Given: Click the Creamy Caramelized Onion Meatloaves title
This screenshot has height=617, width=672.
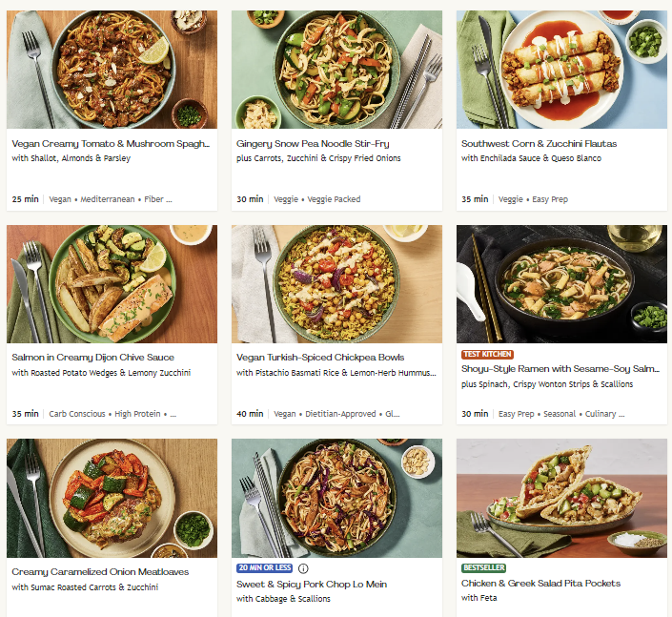Looking at the screenshot, I should pyautogui.click(x=100, y=572).
